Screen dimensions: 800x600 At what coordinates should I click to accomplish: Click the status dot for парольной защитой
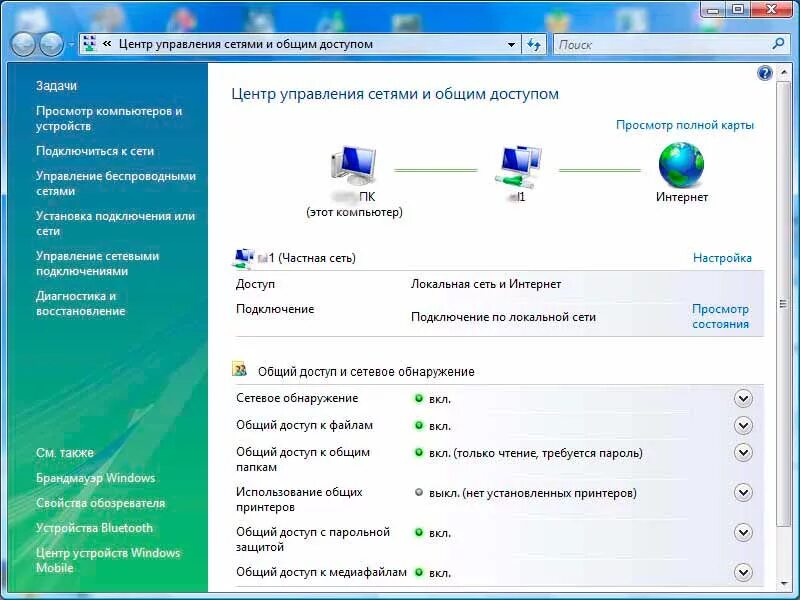[x=419, y=532]
